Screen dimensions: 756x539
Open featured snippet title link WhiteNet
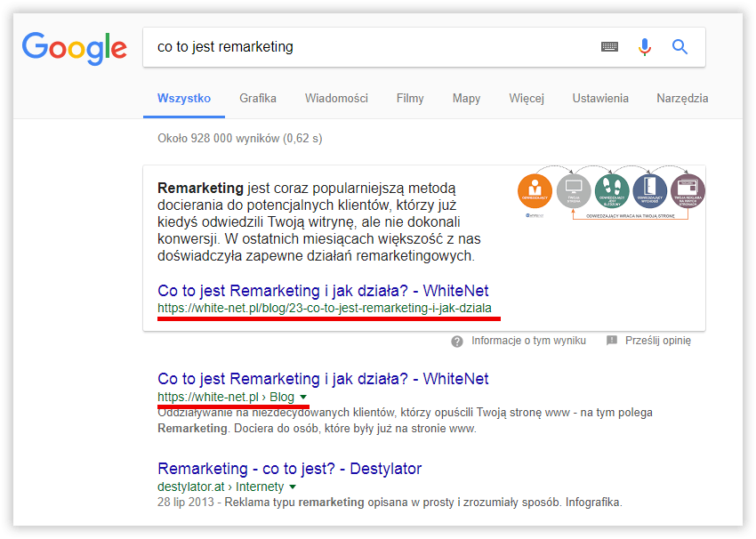pyautogui.click(x=323, y=291)
